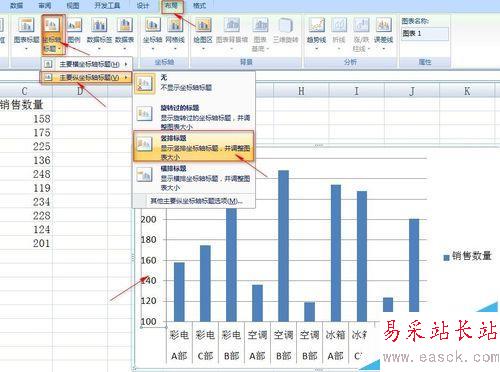The height and width of the screenshot is (372, 500).
Task: Switch to the 开发工具 (Developer) ribbon tab
Action: click(107, 6)
